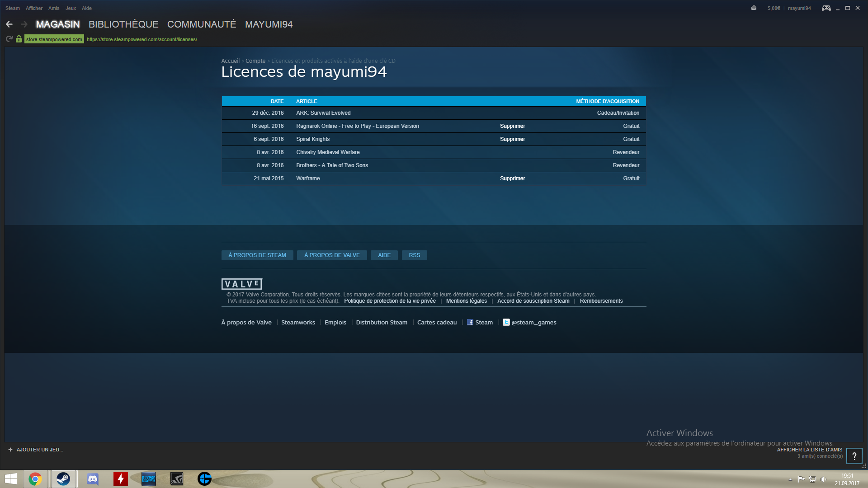The image size is (868, 488).
Task: Click the Action Center flag icon
Action: click(x=801, y=479)
